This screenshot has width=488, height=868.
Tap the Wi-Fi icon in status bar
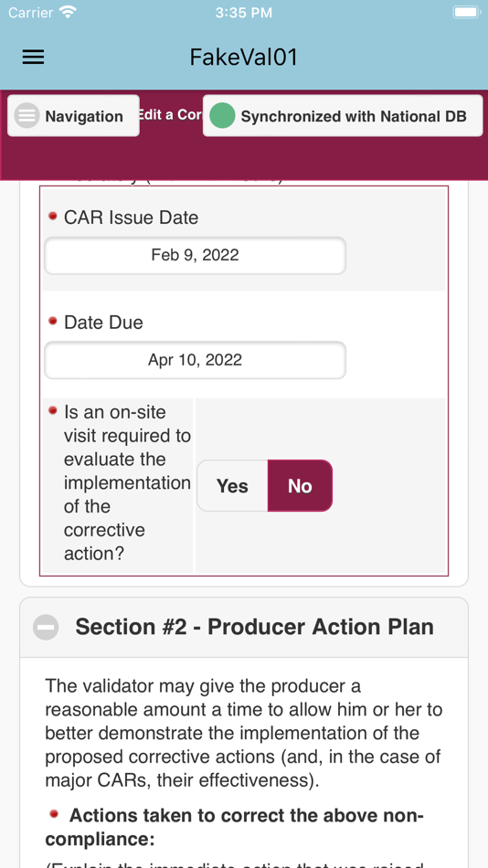point(69,12)
